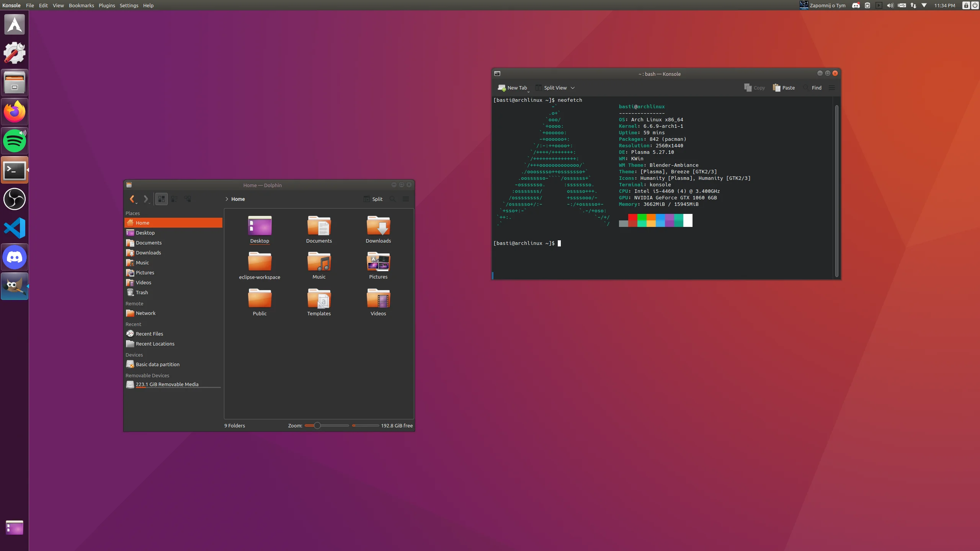The width and height of the screenshot is (980, 551).
Task: Launch Spotify from the dock
Action: (x=15, y=141)
